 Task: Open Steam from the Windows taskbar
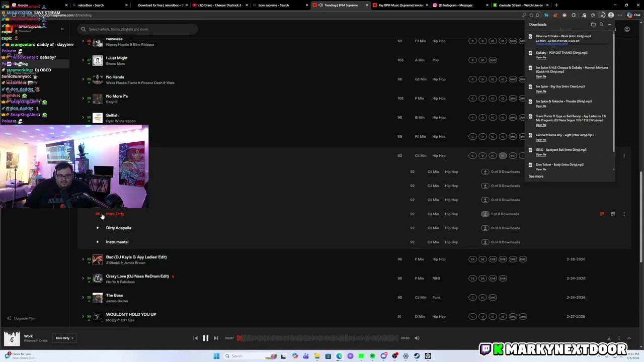[x=417, y=356]
